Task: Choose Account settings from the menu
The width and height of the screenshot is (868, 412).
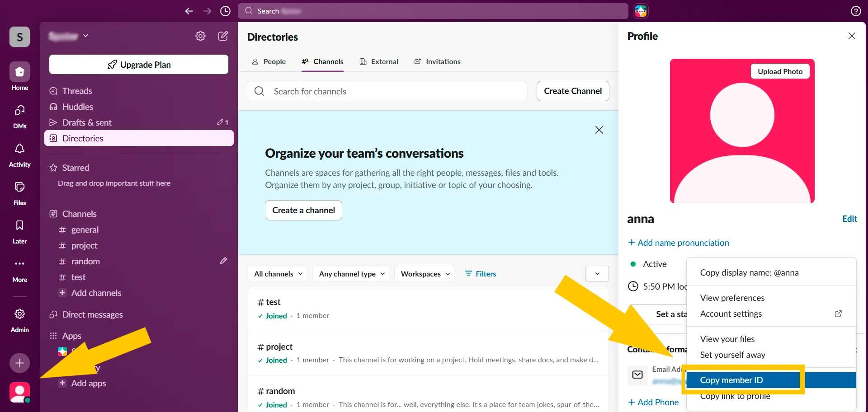Action: coord(771,314)
